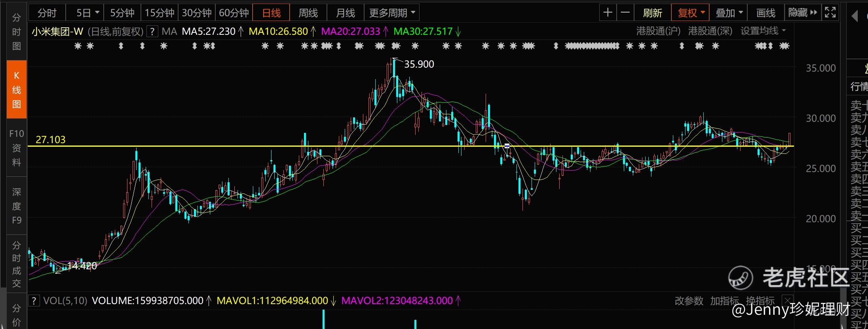This screenshot has width=868, height=329.
Task: Click MAVOL2:123048243.000 value
Action: click(397, 301)
